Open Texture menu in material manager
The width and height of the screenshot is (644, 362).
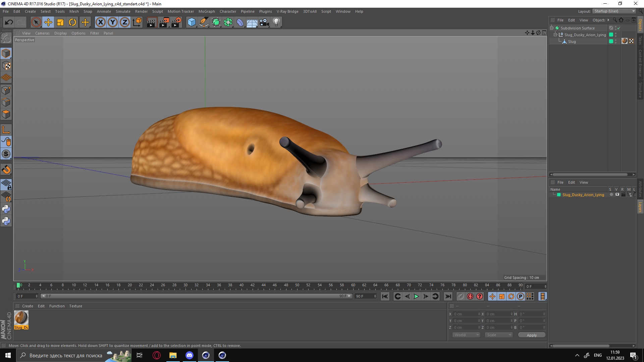click(x=75, y=306)
